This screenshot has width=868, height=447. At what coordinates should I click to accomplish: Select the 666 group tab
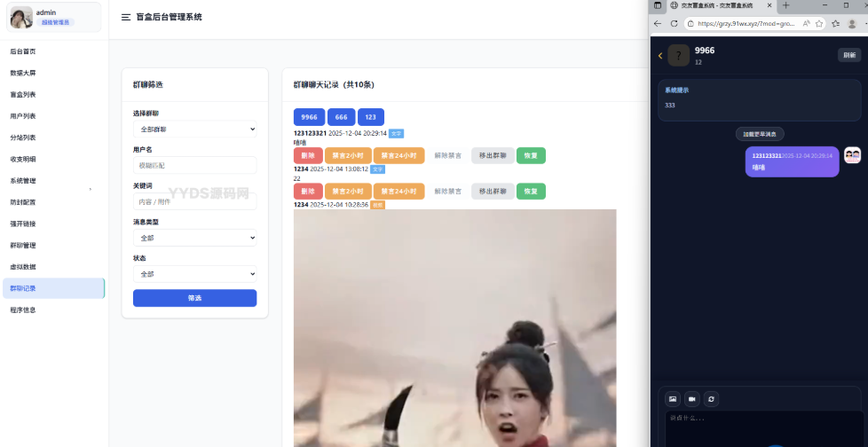[x=341, y=117]
